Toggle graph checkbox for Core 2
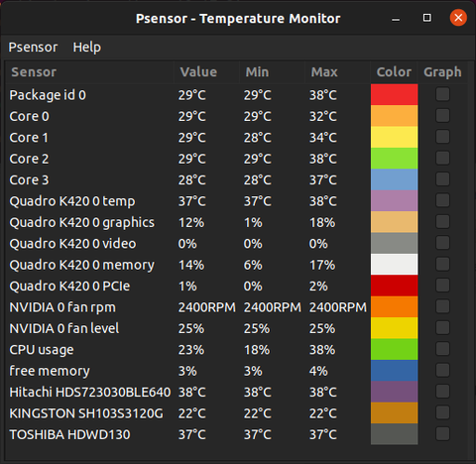 pyautogui.click(x=442, y=159)
